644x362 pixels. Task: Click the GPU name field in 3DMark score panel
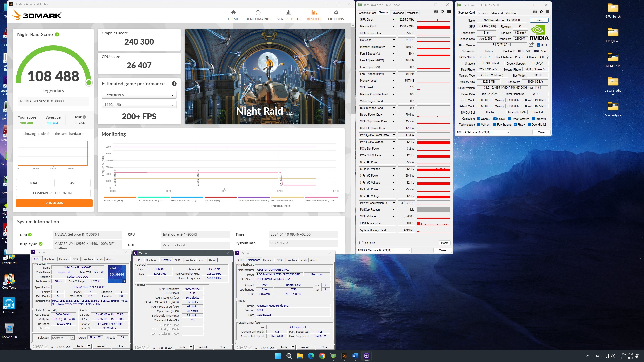(53, 101)
